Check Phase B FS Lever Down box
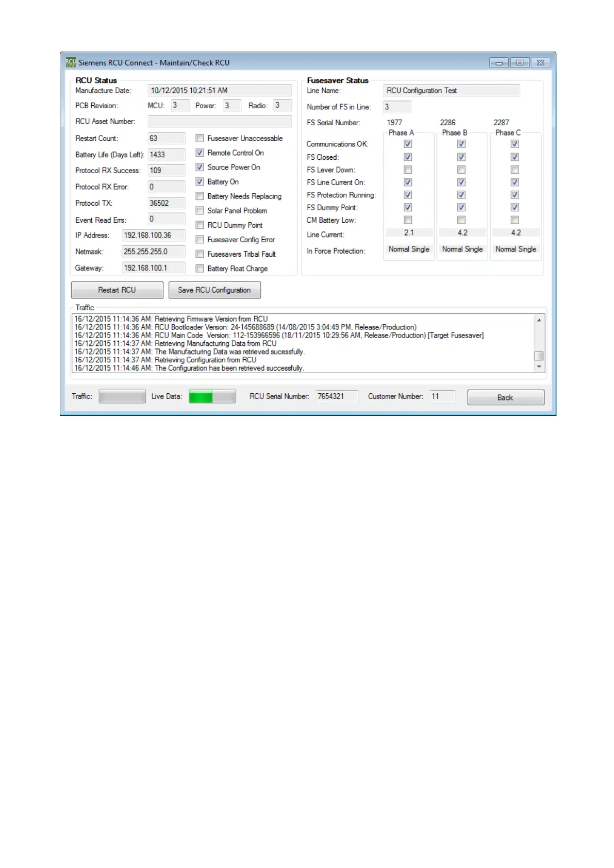 click(x=461, y=170)
